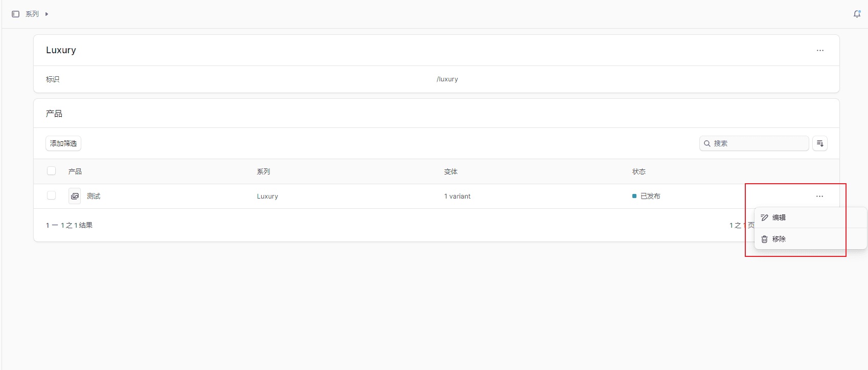
Task: Check the box for the 测试 product row
Action: click(51, 195)
